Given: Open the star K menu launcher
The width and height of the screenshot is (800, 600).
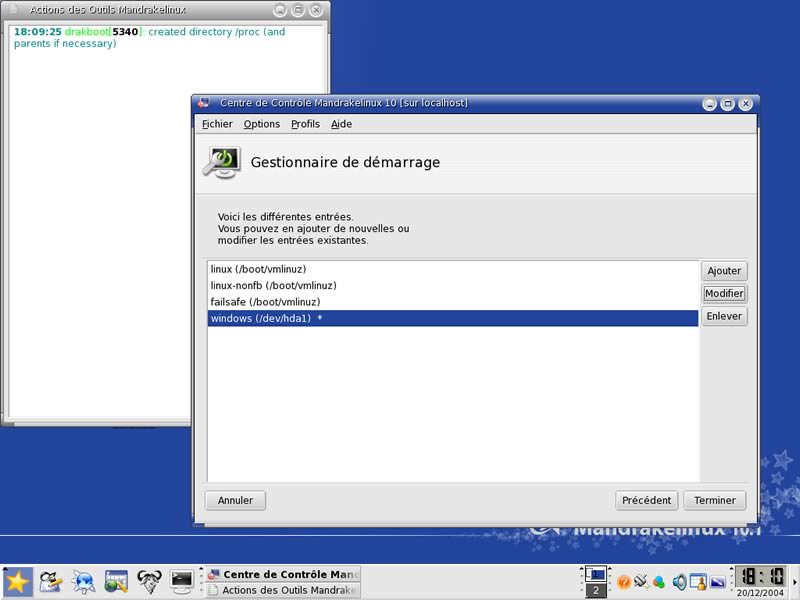Looking at the screenshot, I should [x=17, y=582].
